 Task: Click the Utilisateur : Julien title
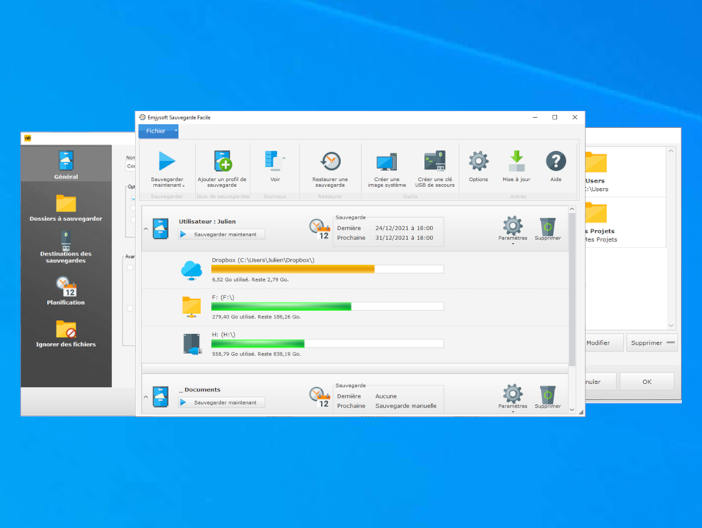[207, 221]
